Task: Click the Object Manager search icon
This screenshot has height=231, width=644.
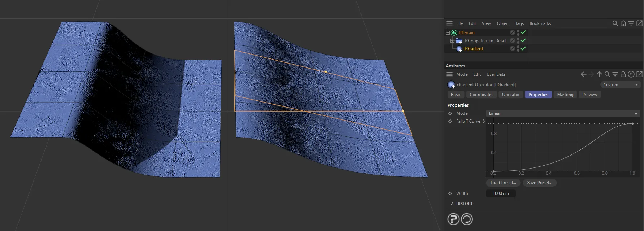Action: coord(615,23)
